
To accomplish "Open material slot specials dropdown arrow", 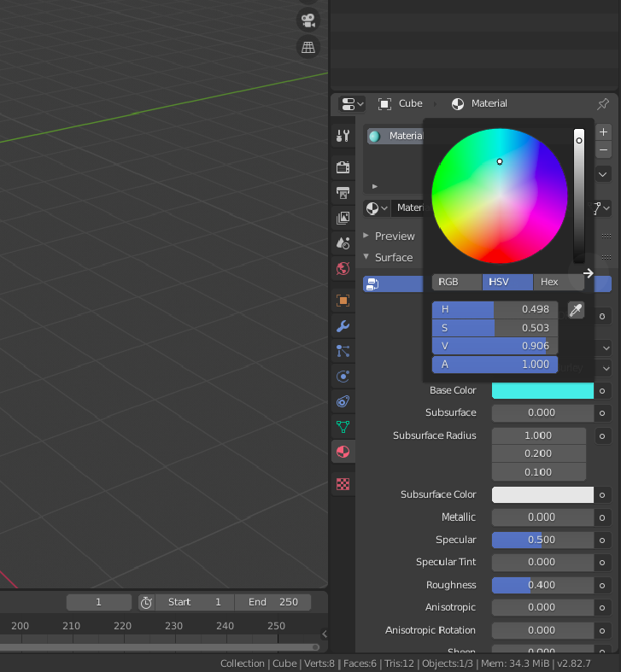I will click(x=603, y=174).
